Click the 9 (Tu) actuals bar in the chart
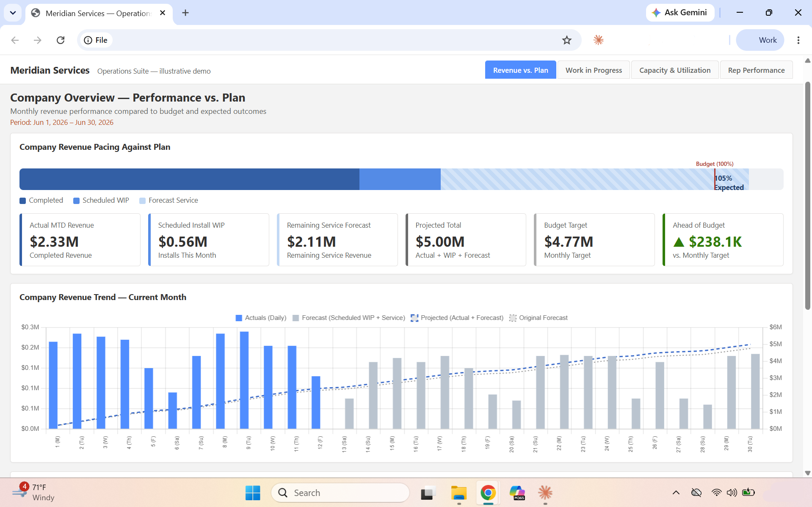The height and width of the screenshot is (507, 812). pos(244,380)
